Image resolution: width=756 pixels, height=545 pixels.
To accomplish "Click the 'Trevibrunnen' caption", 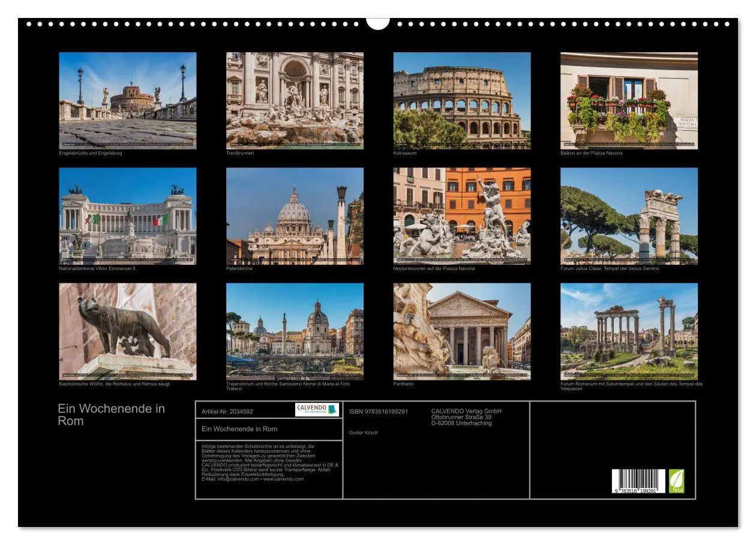I will (240, 153).
